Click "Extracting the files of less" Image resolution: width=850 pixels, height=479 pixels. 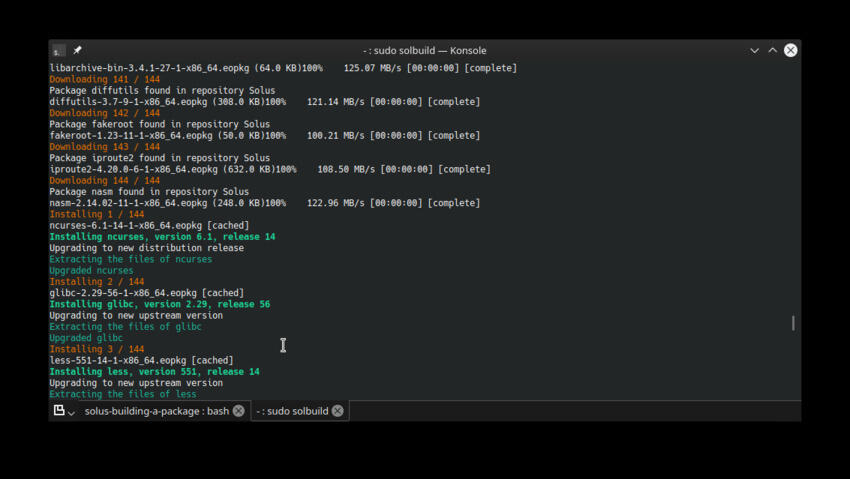123,394
